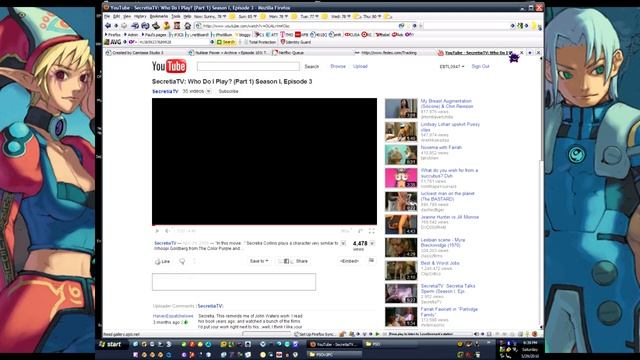640x360 pixels.
Task: Enter fullscreen with the player's fullscreen icon
Action: pyautogui.click(x=371, y=231)
